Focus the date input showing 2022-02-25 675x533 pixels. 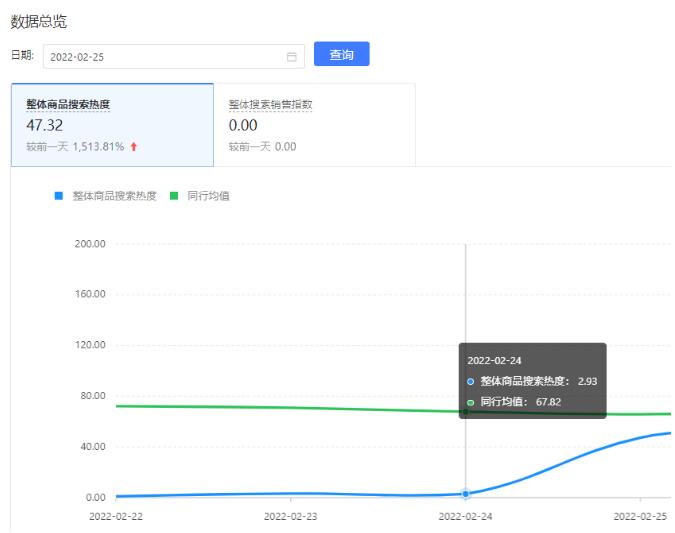(173, 56)
